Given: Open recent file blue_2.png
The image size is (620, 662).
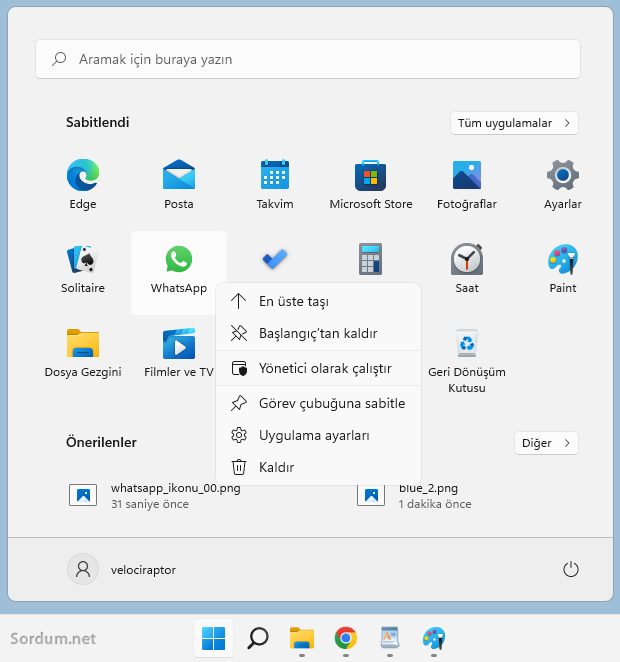Looking at the screenshot, I should pos(414,495).
